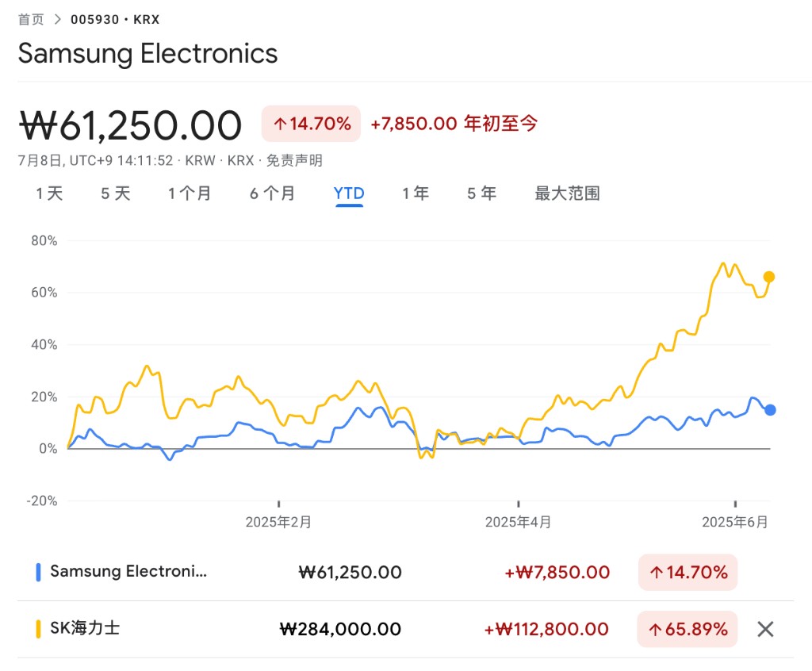The width and height of the screenshot is (812, 671).
Task: Choose the 1个月 chart range
Action: click(x=190, y=194)
